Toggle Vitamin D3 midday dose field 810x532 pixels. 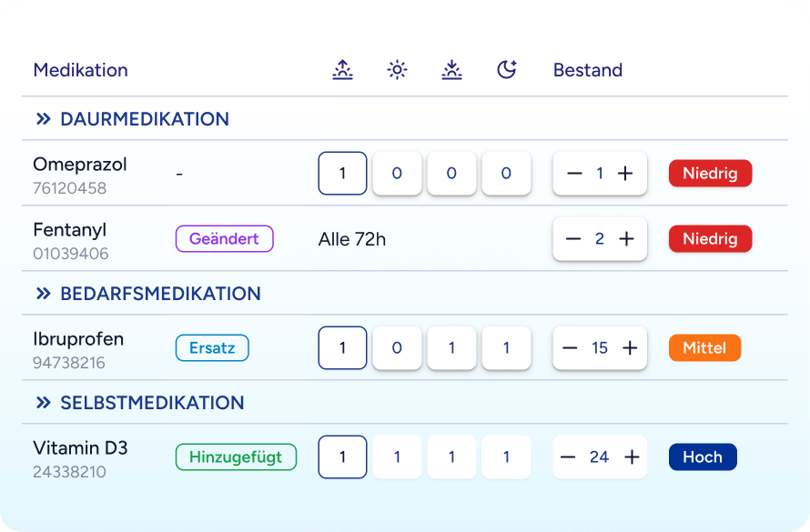[x=397, y=457]
